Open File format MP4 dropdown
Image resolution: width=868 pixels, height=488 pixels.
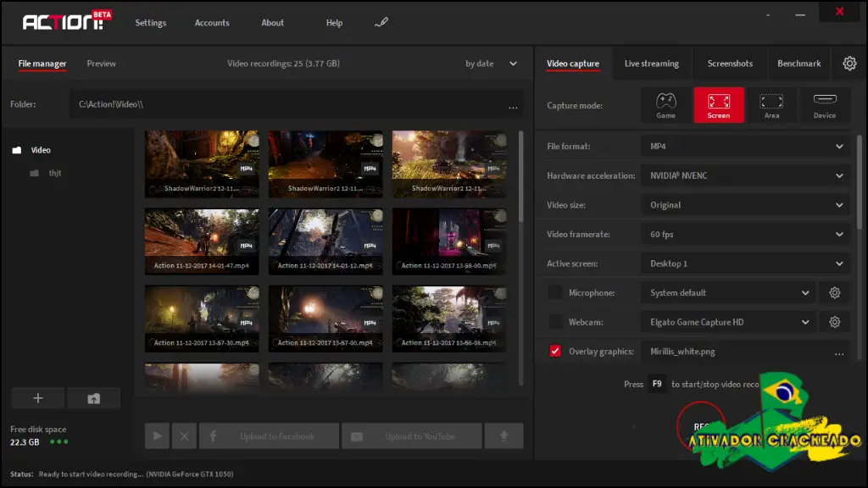coord(746,146)
